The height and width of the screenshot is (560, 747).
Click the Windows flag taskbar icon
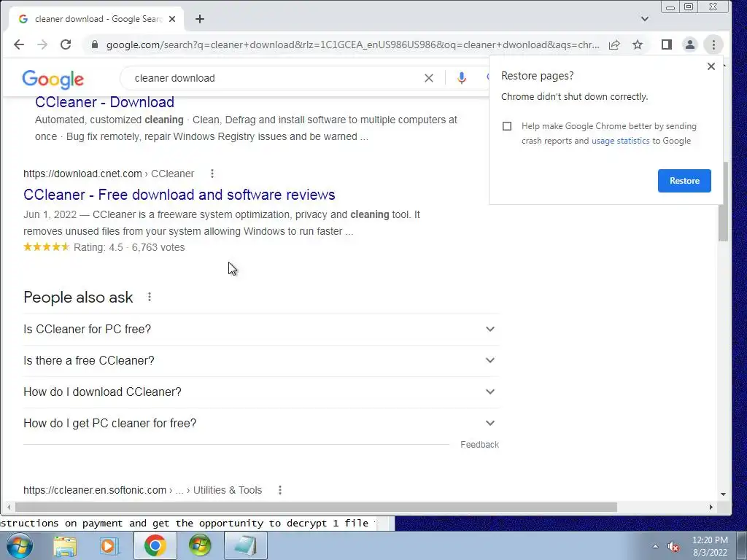pos(200,545)
